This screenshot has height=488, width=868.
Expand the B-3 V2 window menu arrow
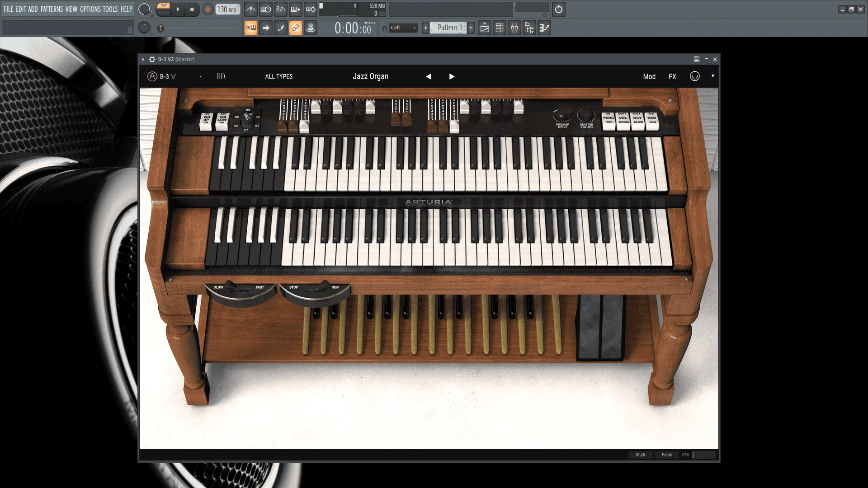coord(143,59)
